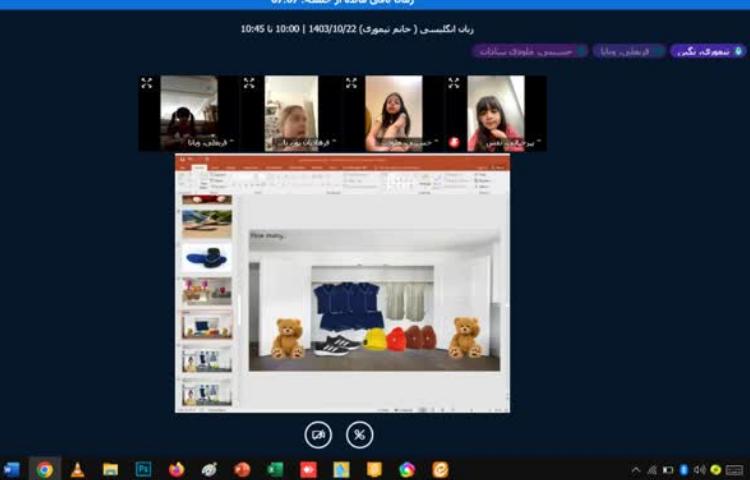Click the left teddy bear on the slide

click(x=288, y=338)
